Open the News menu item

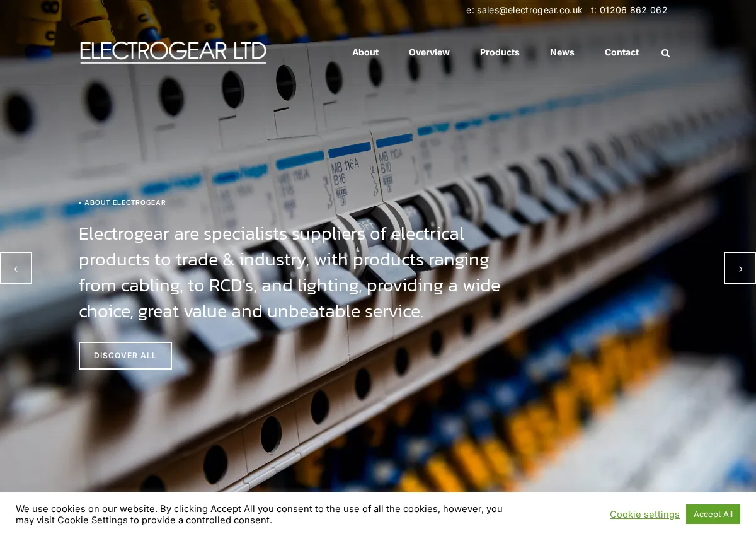pos(562,52)
